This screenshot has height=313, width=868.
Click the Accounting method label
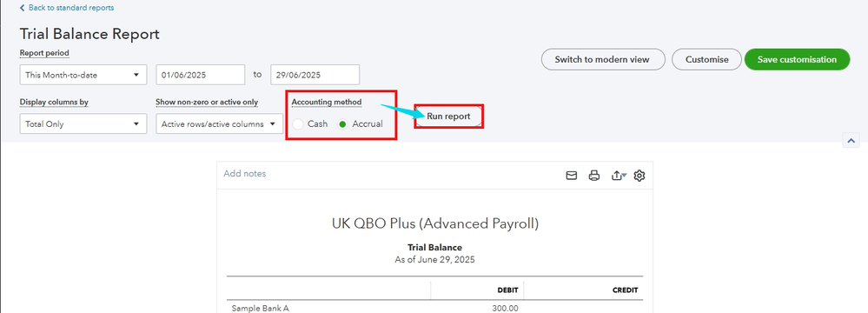click(x=327, y=102)
